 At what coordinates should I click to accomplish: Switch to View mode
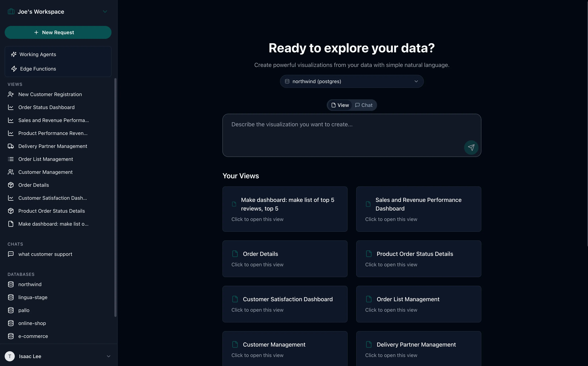(x=340, y=105)
